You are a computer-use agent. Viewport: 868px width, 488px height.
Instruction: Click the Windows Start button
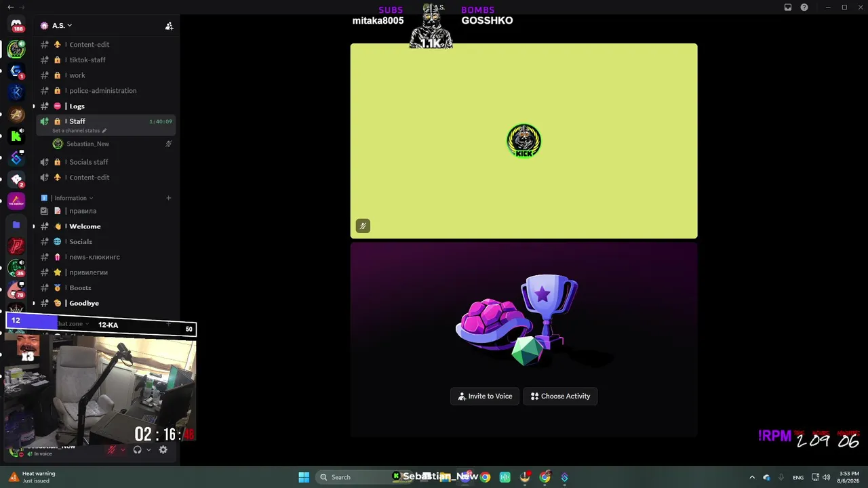(304, 477)
